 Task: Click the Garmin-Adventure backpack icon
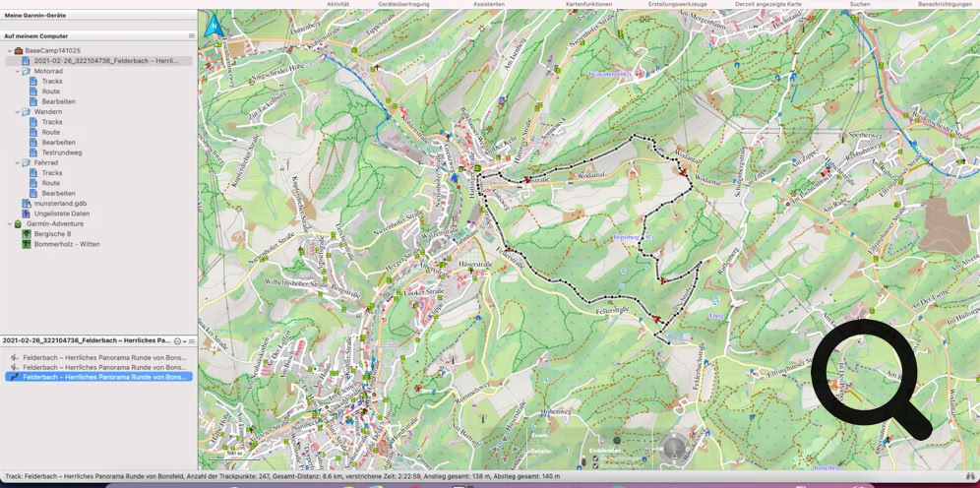(x=18, y=224)
